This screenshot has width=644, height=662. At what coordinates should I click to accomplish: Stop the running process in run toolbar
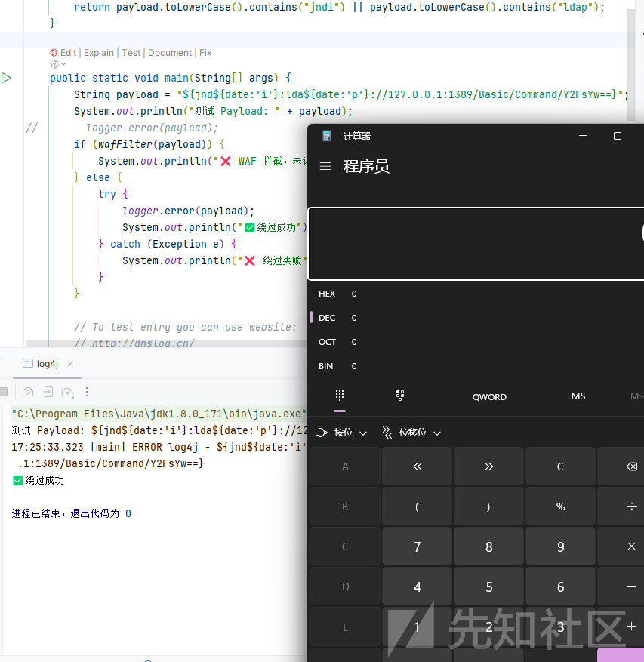click(3, 392)
